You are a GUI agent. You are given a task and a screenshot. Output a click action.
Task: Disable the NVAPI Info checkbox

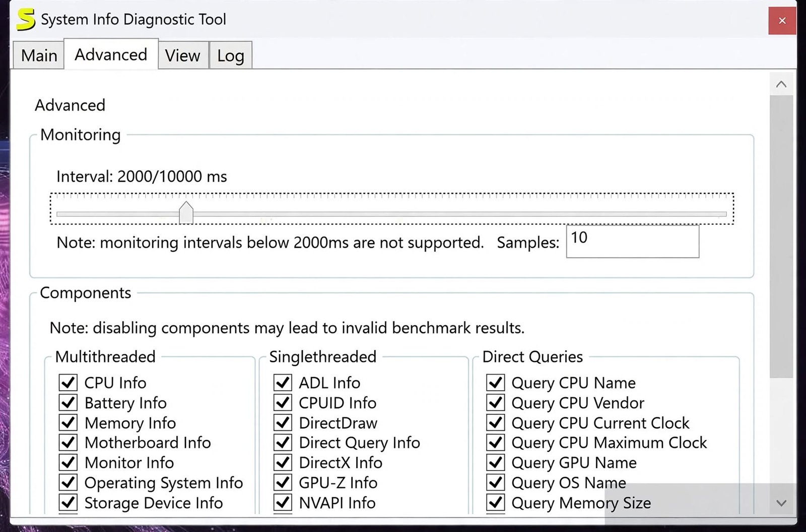tap(283, 503)
